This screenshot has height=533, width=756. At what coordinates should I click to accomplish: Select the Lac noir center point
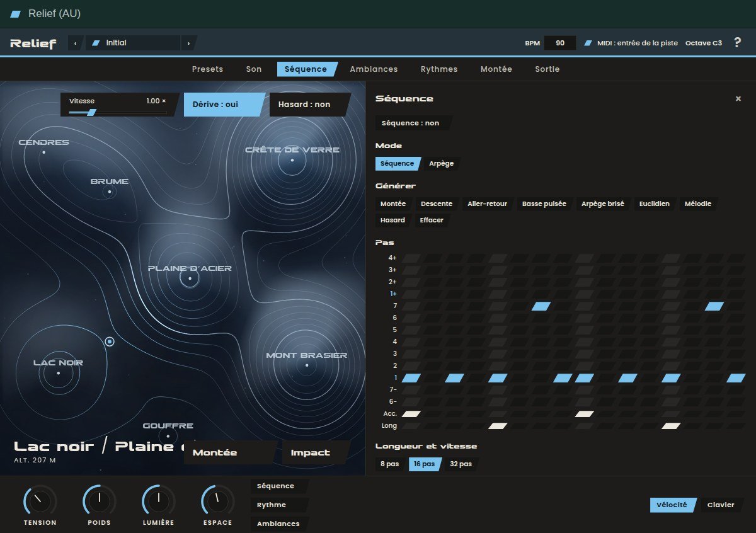pos(59,373)
